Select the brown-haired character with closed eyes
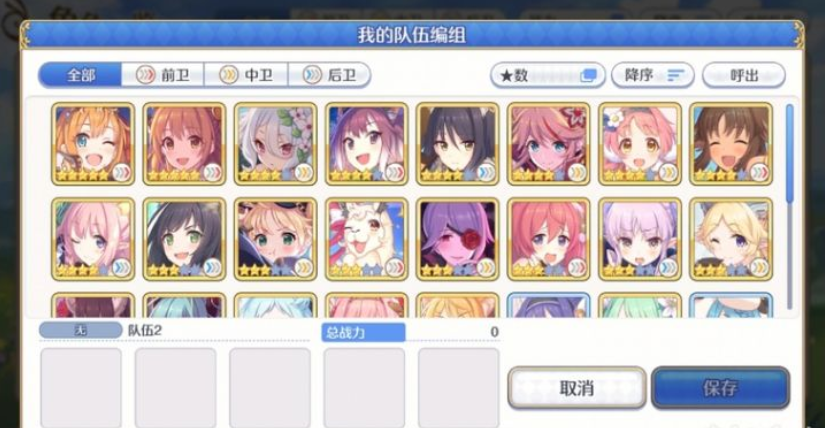 (x=731, y=144)
